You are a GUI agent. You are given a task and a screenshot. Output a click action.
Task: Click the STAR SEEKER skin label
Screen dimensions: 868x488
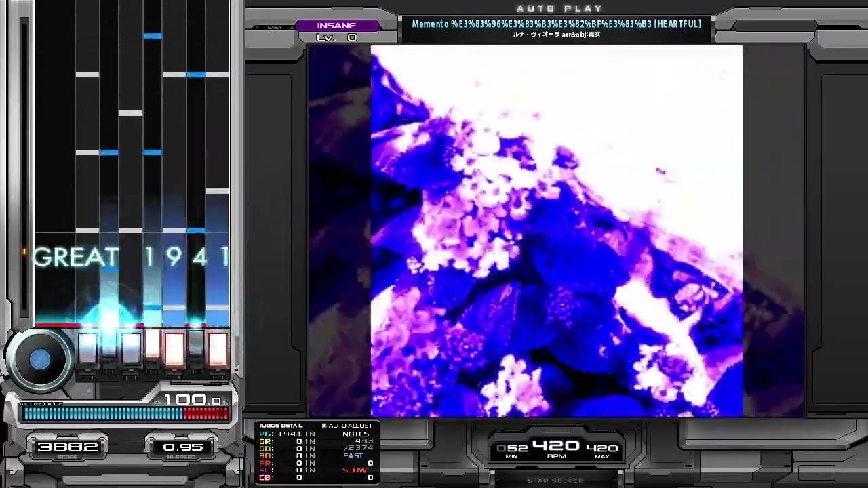pos(555,481)
